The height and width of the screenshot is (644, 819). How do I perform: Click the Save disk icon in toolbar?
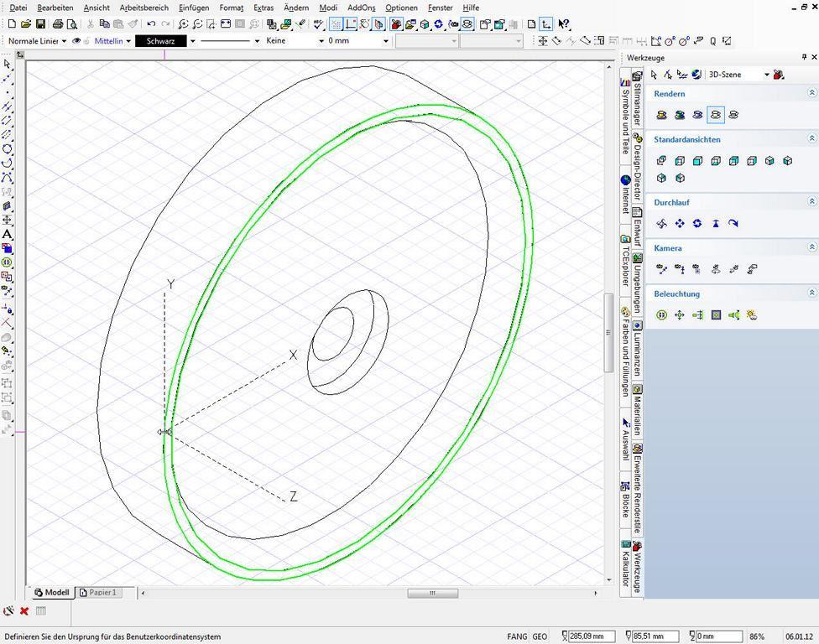(x=40, y=24)
